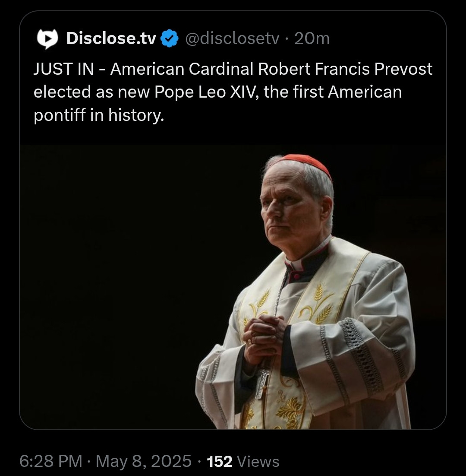Click the 20m relative timestamp

click(312, 39)
